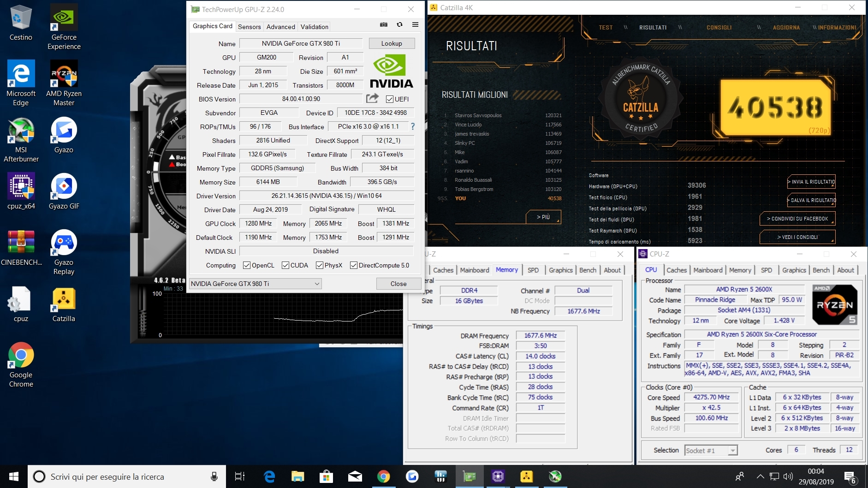Image resolution: width=868 pixels, height=488 pixels.
Task: Toggle the CUDA computing checkbox
Action: (285, 265)
